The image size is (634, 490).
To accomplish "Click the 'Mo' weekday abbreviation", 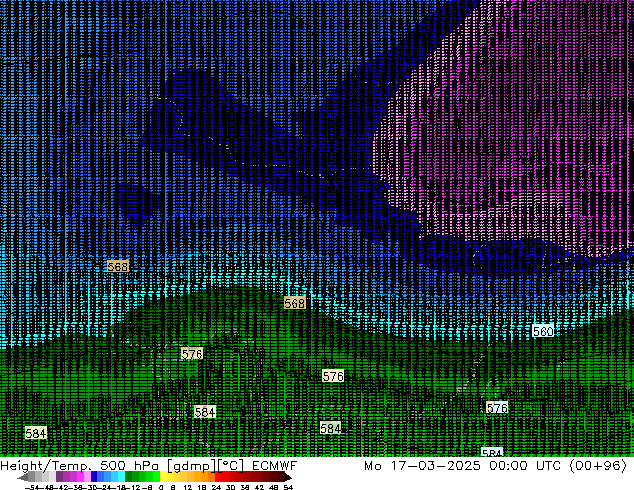I will pyautogui.click(x=373, y=466).
